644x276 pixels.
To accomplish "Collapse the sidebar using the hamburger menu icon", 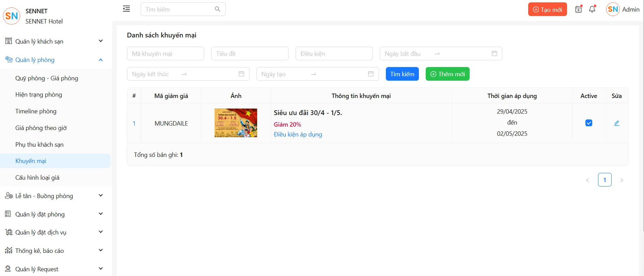I will click(x=126, y=9).
